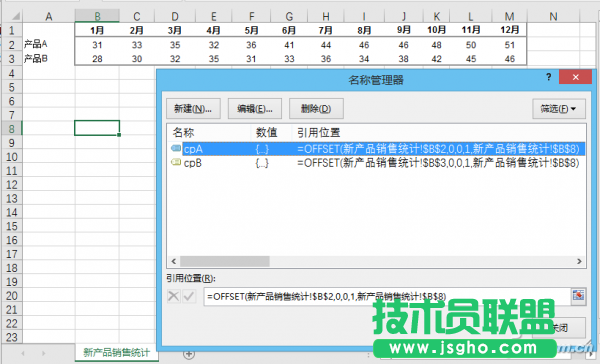This screenshot has width=600, height=364.
Task: Click the select-all corner of the spreadsheet
Action: pyautogui.click(x=13, y=16)
